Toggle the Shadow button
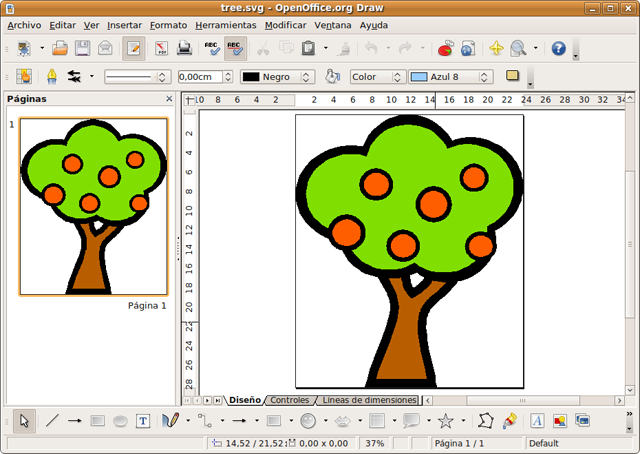 pos(513,76)
